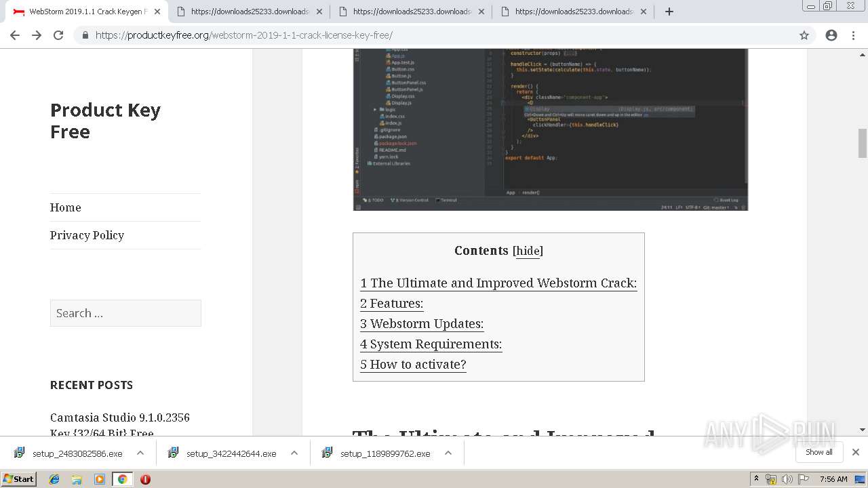868x488 pixels.
Task: Switch to the WebStorm 2019.1.1 Crack Keygen tab
Action: tap(86, 12)
